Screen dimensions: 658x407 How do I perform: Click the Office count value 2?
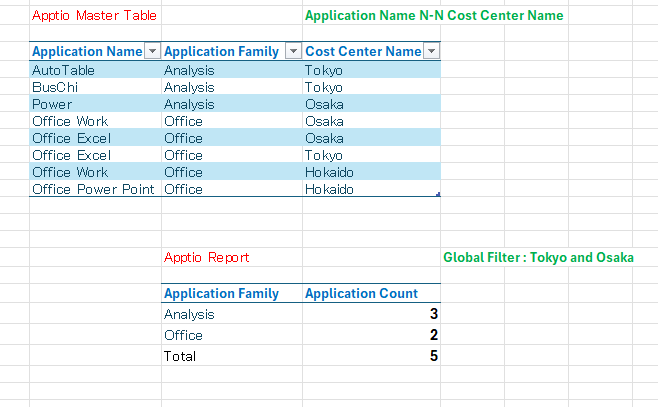tap(434, 335)
